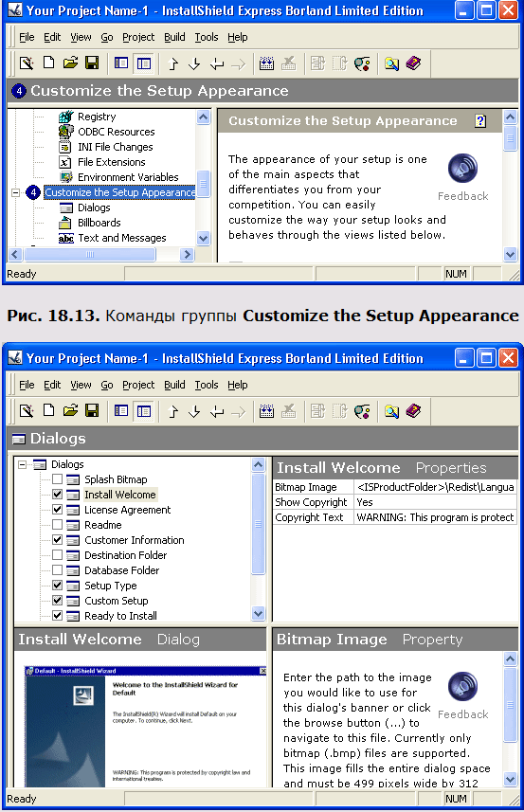Click vertical scrollbar thumb of Dialogs checklist
Screen dimensions: 524x812
(x=258, y=524)
